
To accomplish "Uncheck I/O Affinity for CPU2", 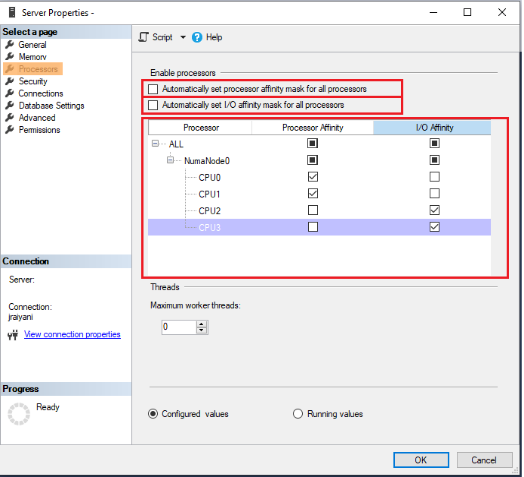I will 434,210.
